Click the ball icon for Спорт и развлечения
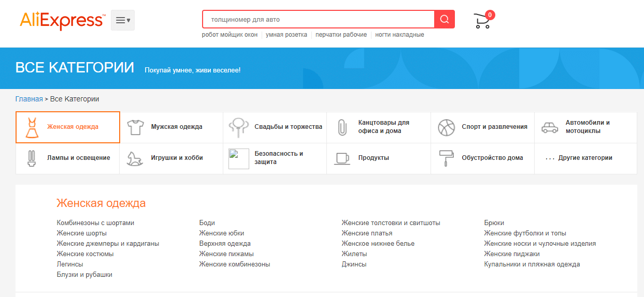Screen dimensions: 644x297 pyautogui.click(x=446, y=127)
